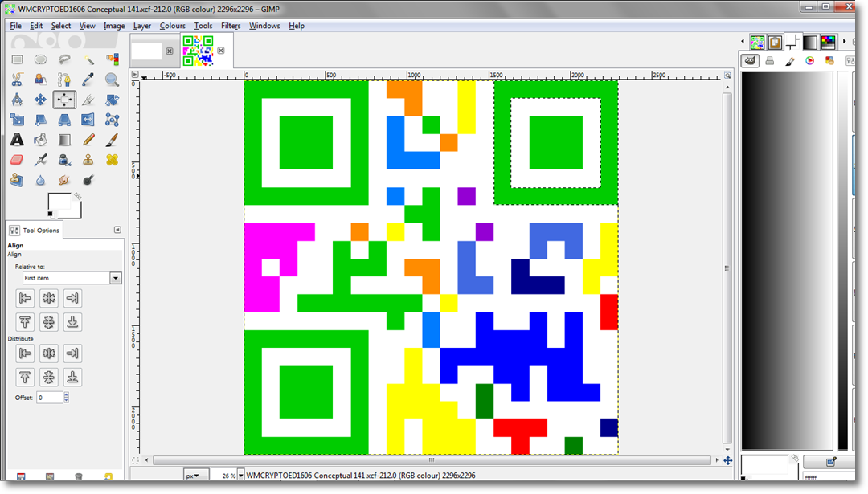Open the Windows menu
Viewport: 868px width, 494px height.
tap(264, 26)
